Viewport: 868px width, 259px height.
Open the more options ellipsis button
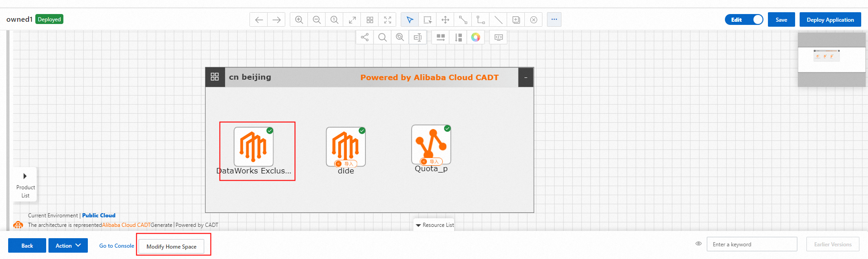click(x=554, y=19)
